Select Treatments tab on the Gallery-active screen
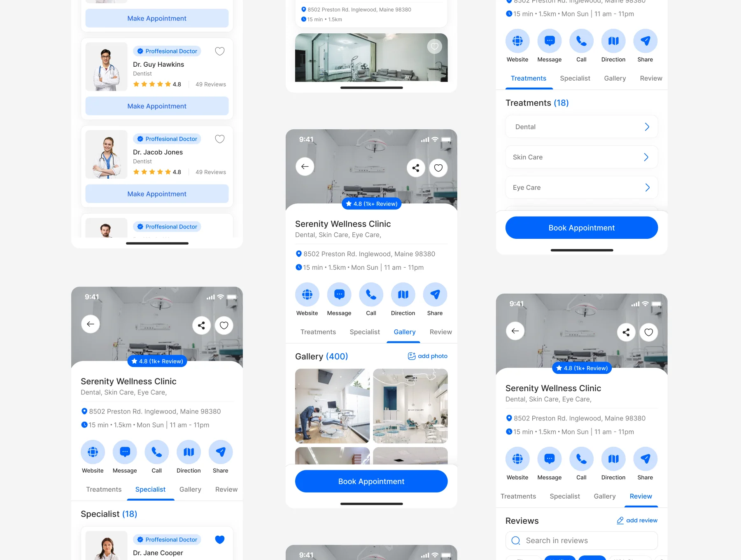Viewport: 741px width, 560px height. pyautogui.click(x=318, y=332)
